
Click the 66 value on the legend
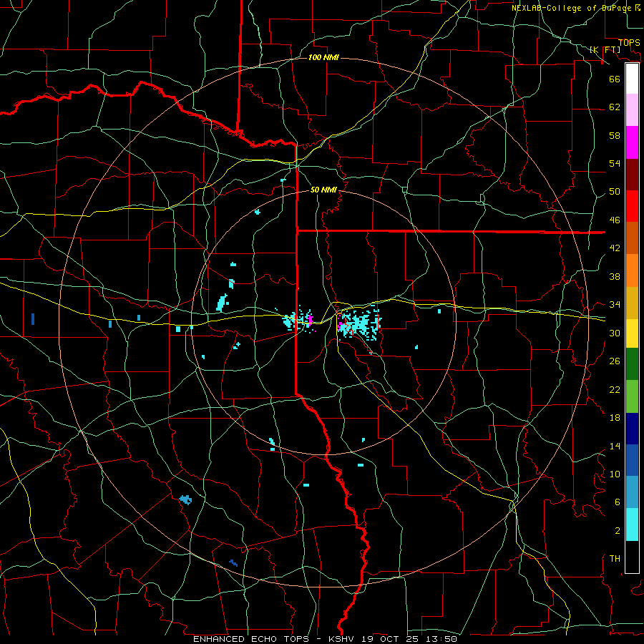615,79
